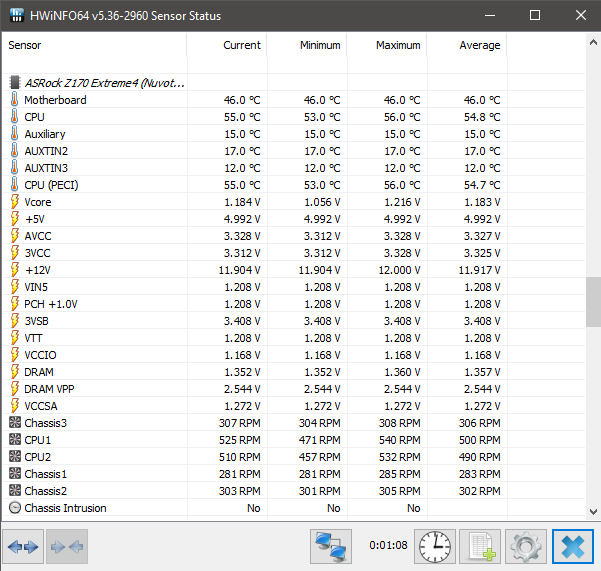
Task: Click the CPU average temperature 54.8 °C
Action: (482, 117)
